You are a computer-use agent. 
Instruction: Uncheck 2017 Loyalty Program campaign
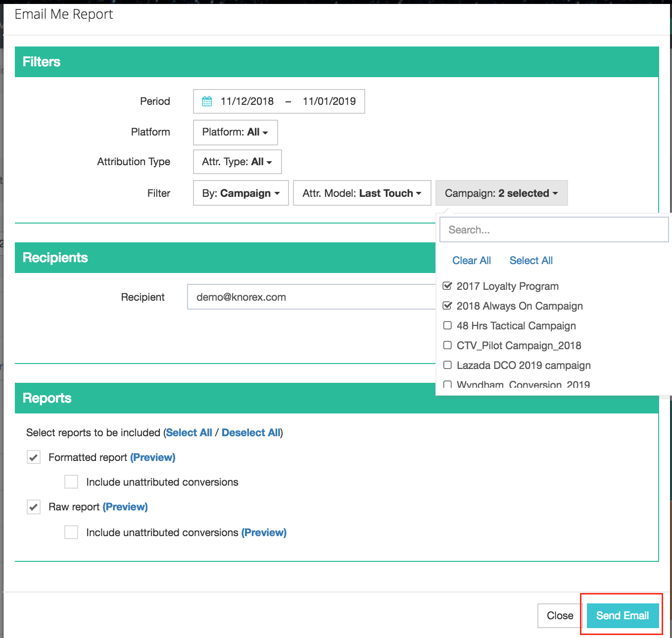tap(447, 286)
